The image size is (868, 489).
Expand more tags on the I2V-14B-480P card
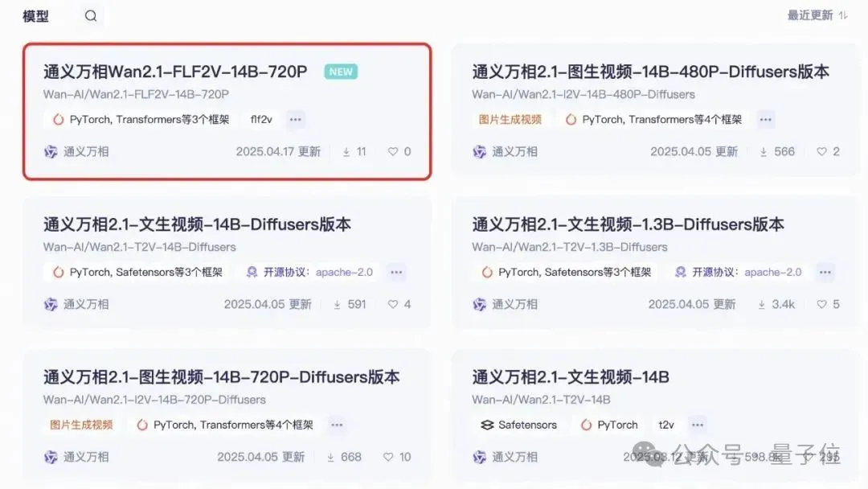point(766,120)
